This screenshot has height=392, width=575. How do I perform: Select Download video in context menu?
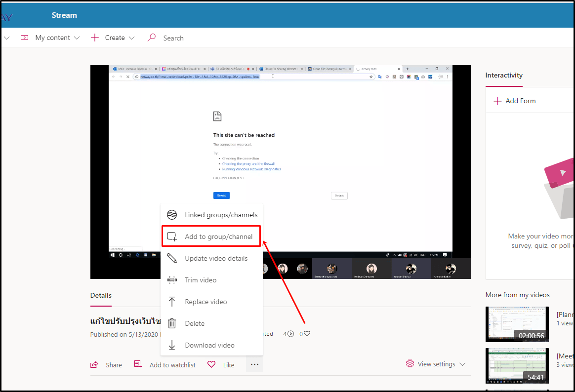click(209, 345)
